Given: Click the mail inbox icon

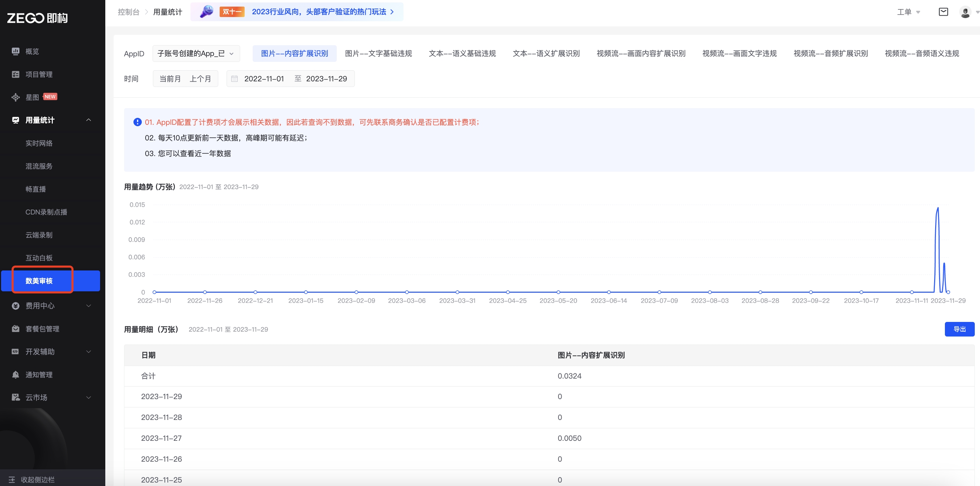Looking at the screenshot, I should [943, 12].
